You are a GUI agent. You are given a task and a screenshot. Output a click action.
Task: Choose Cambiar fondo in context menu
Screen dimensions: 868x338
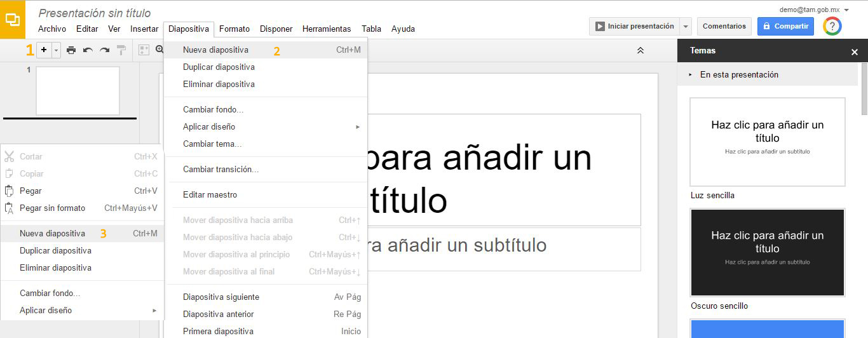[82, 293]
